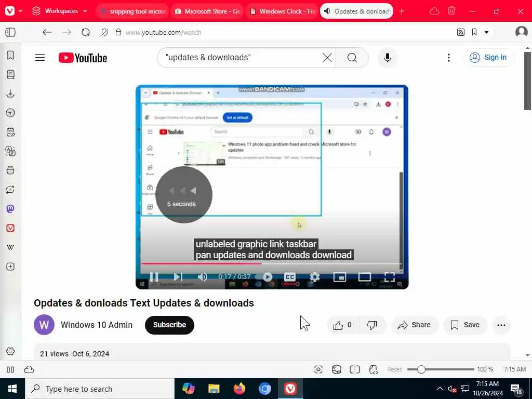Image resolution: width=532 pixels, height=399 pixels.
Task: Open the YouTube guide hamburger menu
Action: 40,58
